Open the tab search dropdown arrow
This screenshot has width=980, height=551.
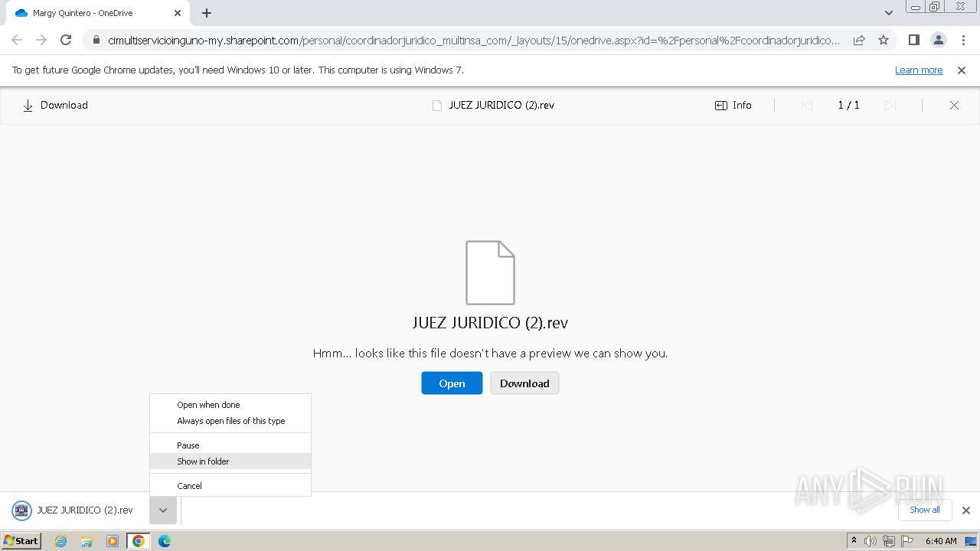[x=889, y=13]
